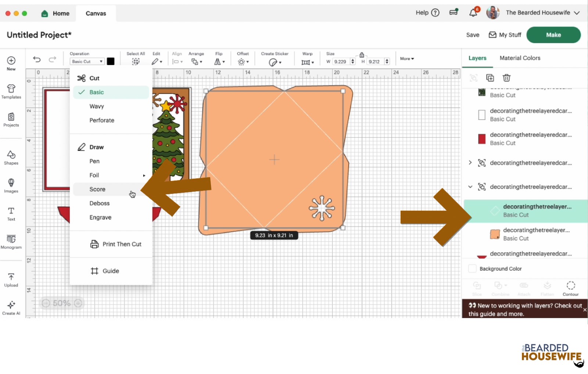Open the Shapes tool in the sidebar
The width and height of the screenshot is (588, 374).
[11, 157]
